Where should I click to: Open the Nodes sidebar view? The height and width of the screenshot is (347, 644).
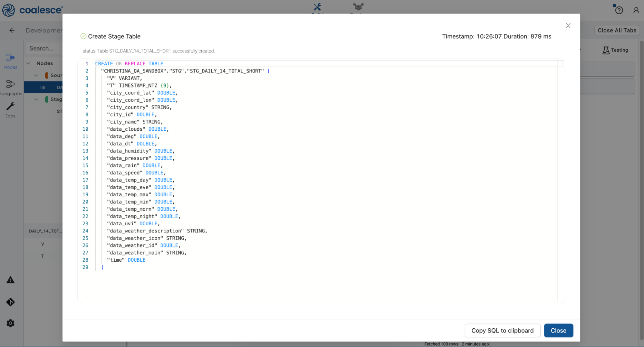pyautogui.click(x=10, y=61)
